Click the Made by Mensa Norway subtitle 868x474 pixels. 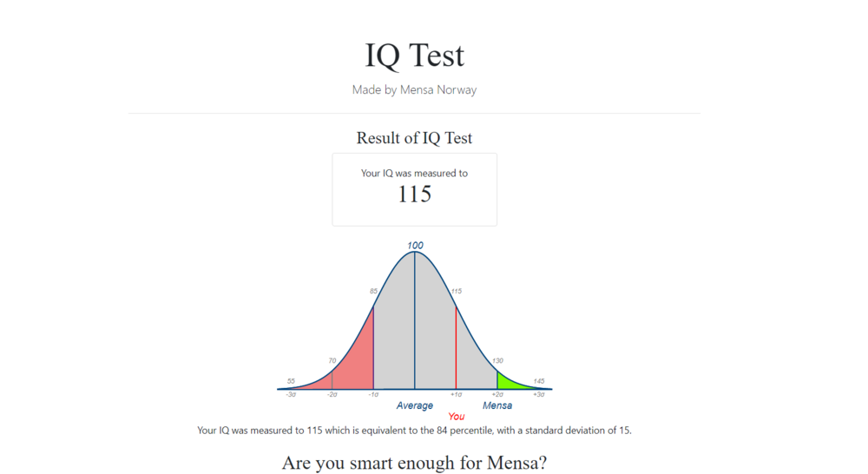414,89
